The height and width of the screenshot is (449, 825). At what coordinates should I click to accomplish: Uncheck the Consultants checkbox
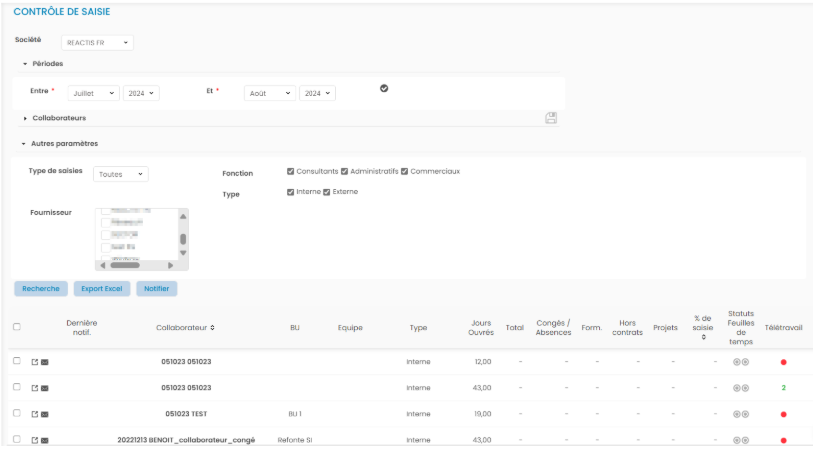pyautogui.click(x=291, y=171)
